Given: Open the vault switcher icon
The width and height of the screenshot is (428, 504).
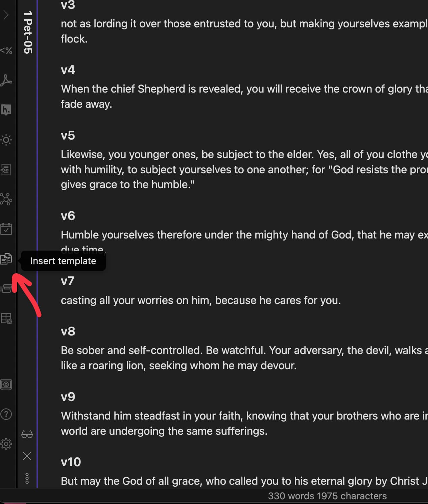Looking at the screenshot, I should point(6,384).
